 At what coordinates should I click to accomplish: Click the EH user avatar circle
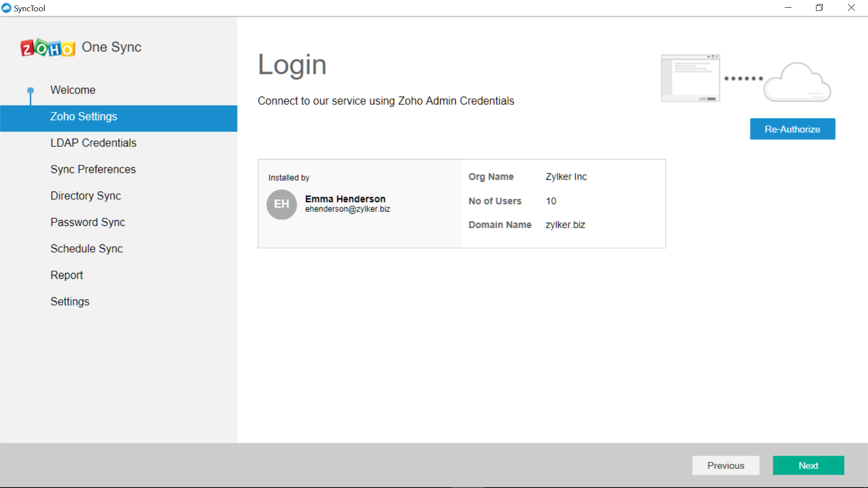pyautogui.click(x=282, y=204)
